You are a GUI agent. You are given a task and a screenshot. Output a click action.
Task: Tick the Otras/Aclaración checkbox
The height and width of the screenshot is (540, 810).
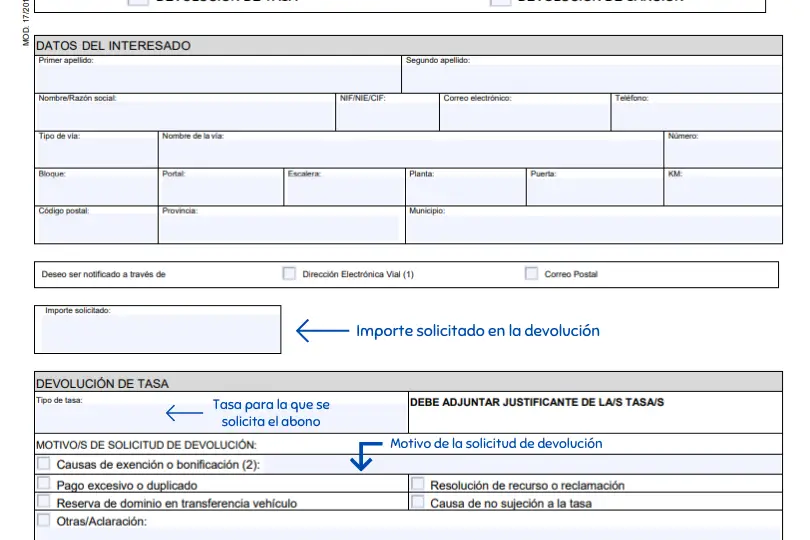44,520
